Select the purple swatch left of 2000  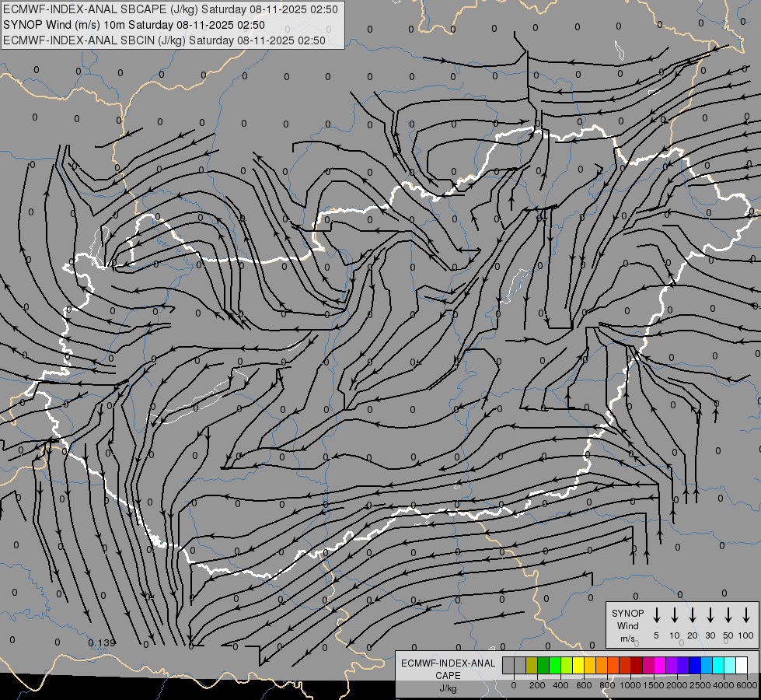(671, 665)
